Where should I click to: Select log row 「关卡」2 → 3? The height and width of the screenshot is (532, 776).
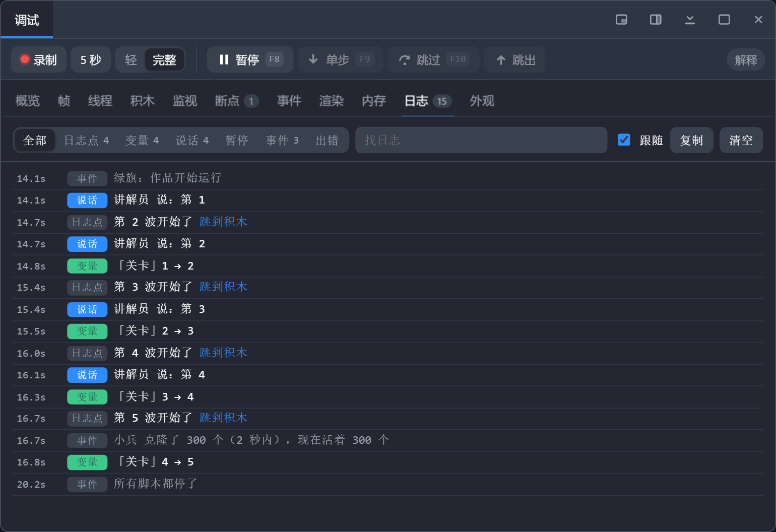(x=388, y=331)
